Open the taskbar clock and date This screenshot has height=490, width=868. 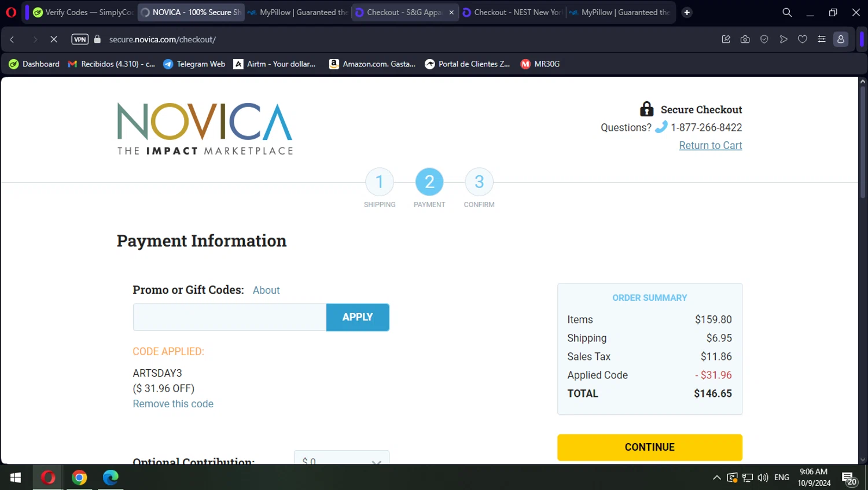814,477
